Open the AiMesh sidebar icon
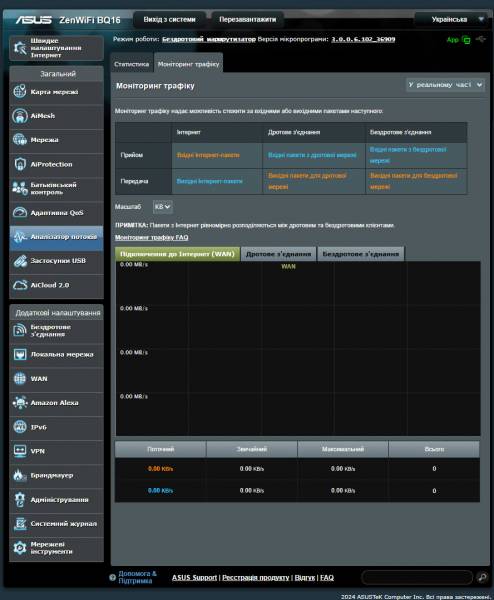The width and height of the screenshot is (494, 600). click(20, 116)
